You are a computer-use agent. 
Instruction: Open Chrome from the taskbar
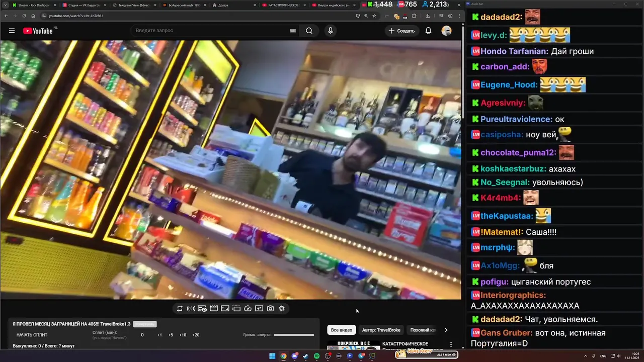(283, 356)
